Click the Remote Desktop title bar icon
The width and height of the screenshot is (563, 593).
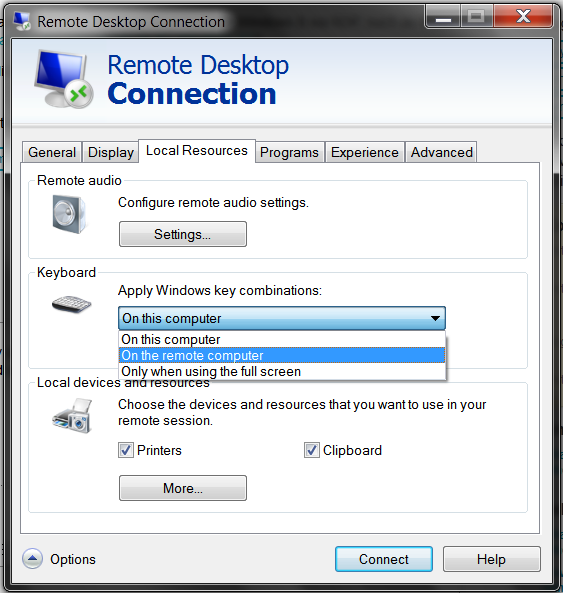22,21
